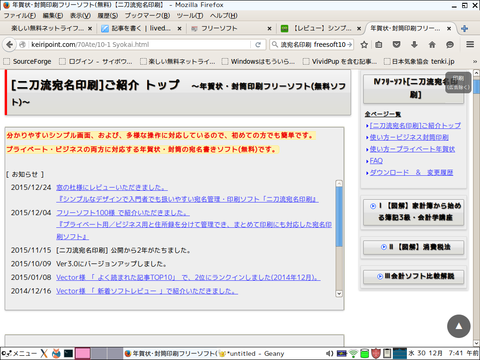The width and height of the screenshot is (480, 360).
Task: Open the terminal launcher in taskbar
Action: pyautogui.click(x=69, y=353)
